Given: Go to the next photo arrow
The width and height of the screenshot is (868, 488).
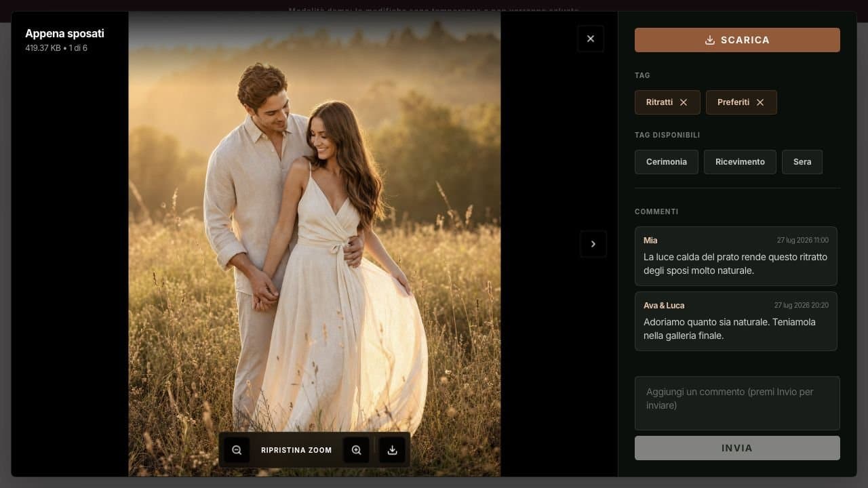Looking at the screenshot, I should coord(593,244).
